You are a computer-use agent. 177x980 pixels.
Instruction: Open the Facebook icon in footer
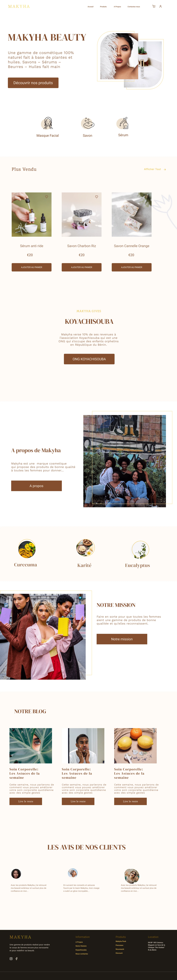point(16,959)
